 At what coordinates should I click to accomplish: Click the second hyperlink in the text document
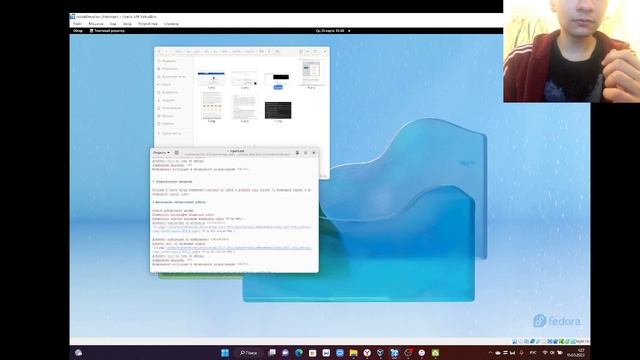tap(232, 249)
